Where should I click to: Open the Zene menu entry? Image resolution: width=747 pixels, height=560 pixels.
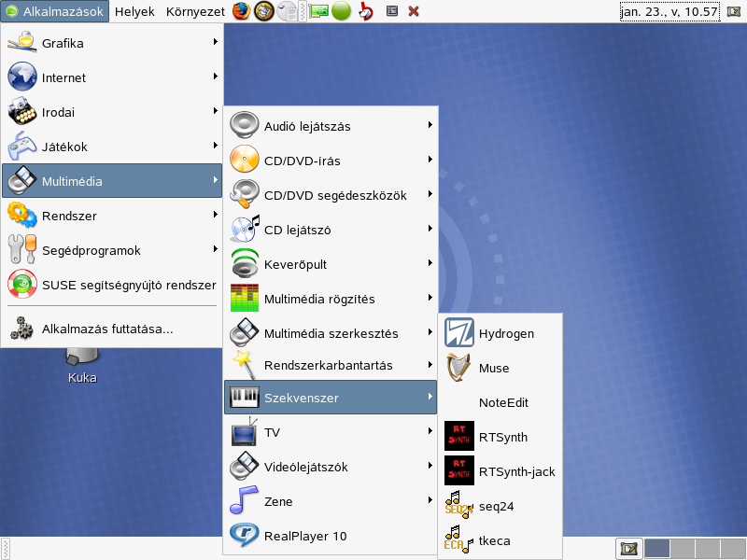pos(331,501)
